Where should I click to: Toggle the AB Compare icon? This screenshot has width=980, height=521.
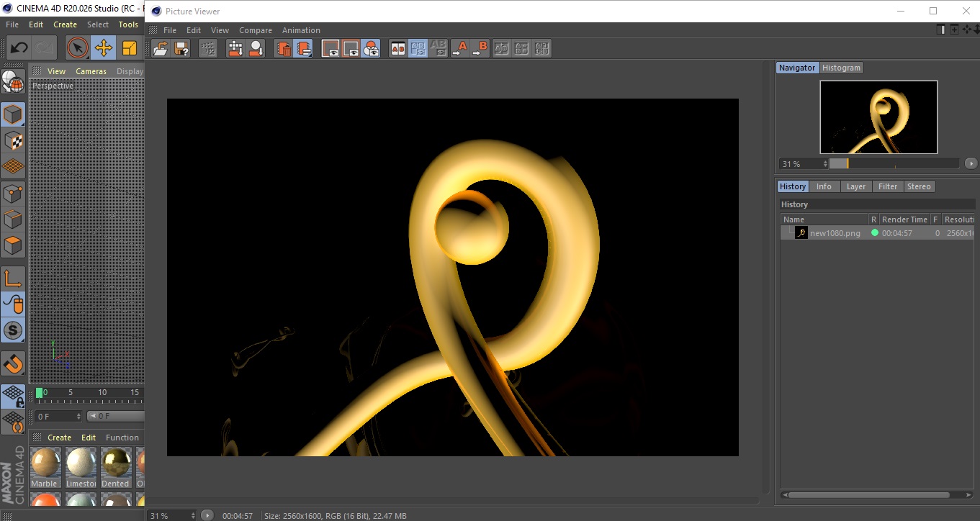tap(398, 49)
